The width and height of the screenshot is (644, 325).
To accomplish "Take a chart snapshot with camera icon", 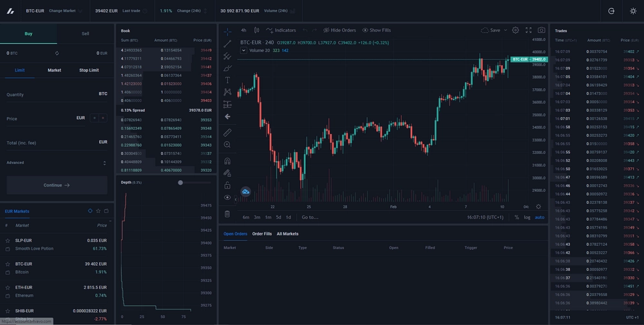I will click(x=542, y=30).
